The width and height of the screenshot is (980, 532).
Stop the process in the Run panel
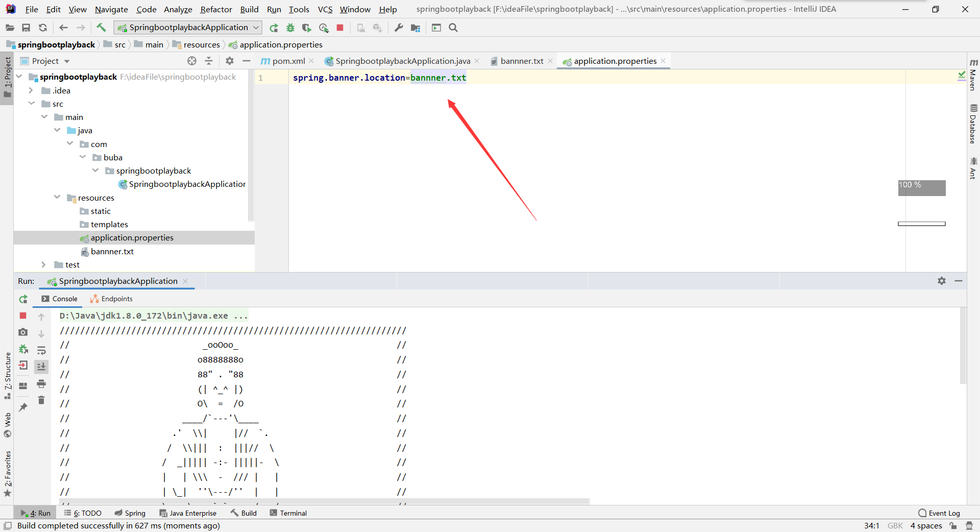point(23,316)
